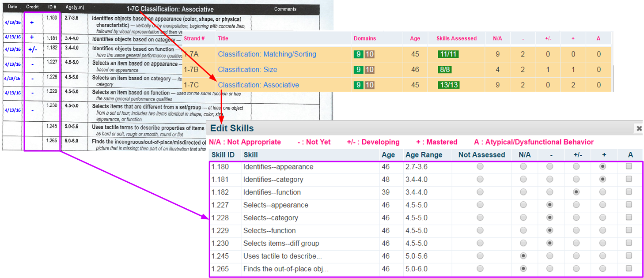Image resolution: width=644 pixels, height=278 pixels.
Task: Select Not Assessed for Identifies--appearance
Action: point(480,167)
